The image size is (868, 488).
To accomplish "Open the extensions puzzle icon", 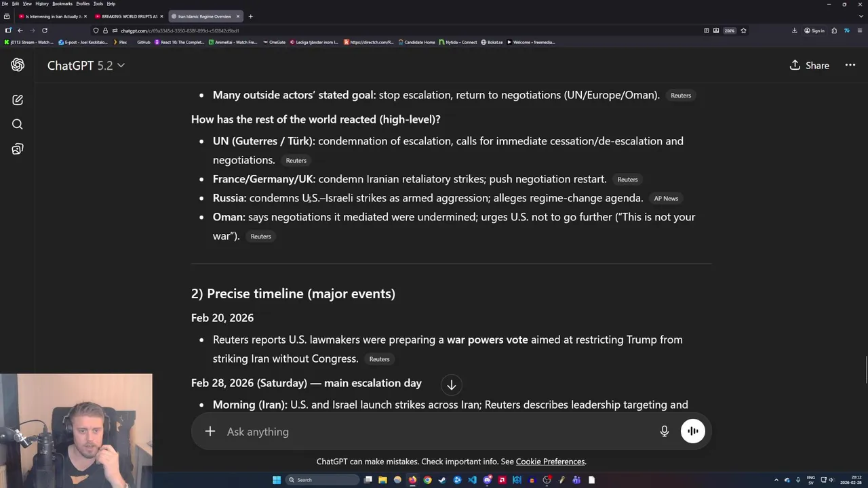I will coord(834,30).
